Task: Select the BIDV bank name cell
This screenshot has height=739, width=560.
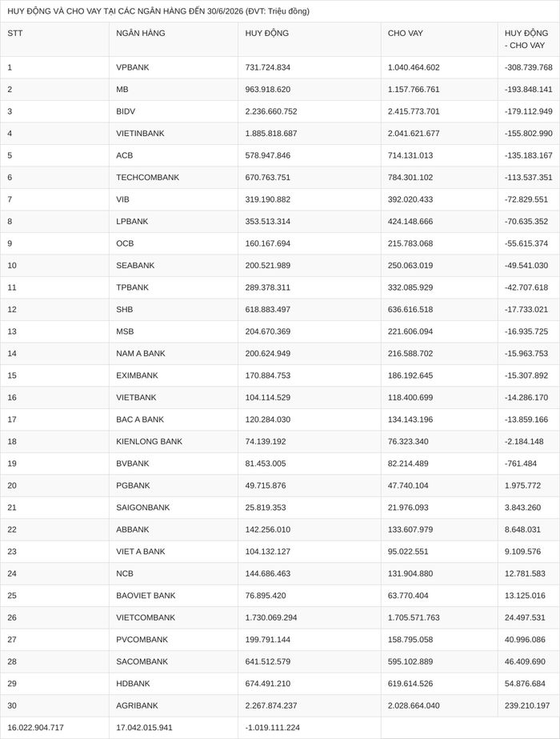Action: (x=126, y=112)
